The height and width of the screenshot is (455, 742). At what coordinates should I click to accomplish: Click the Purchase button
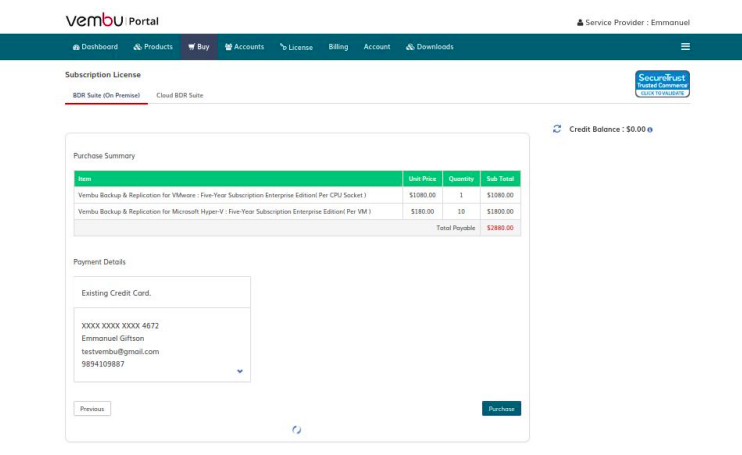[501, 409]
